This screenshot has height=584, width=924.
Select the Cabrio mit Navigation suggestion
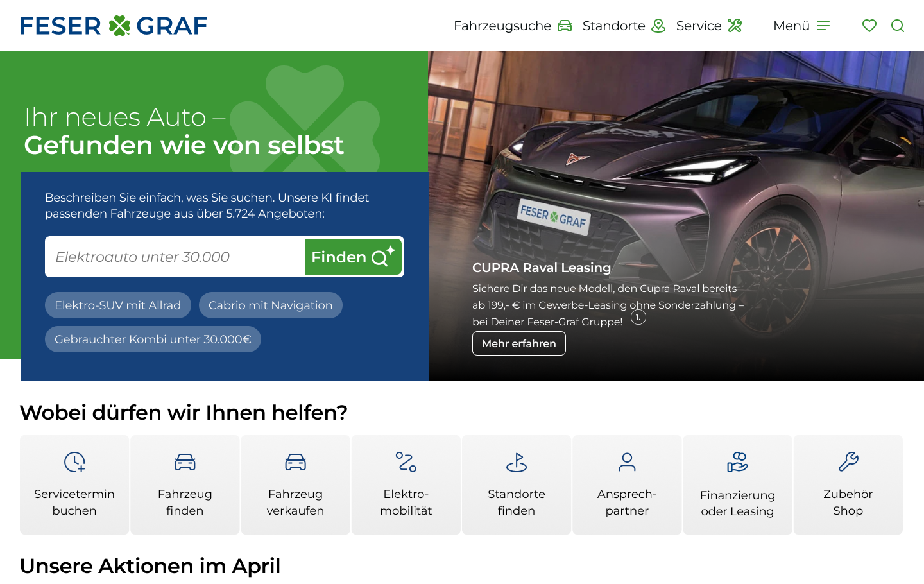pyautogui.click(x=271, y=305)
